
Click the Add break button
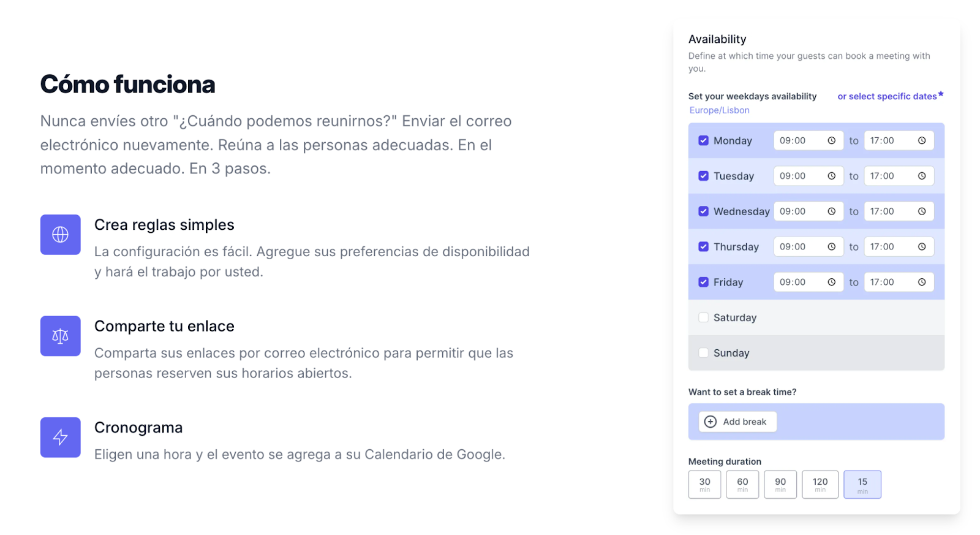coord(737,422)
